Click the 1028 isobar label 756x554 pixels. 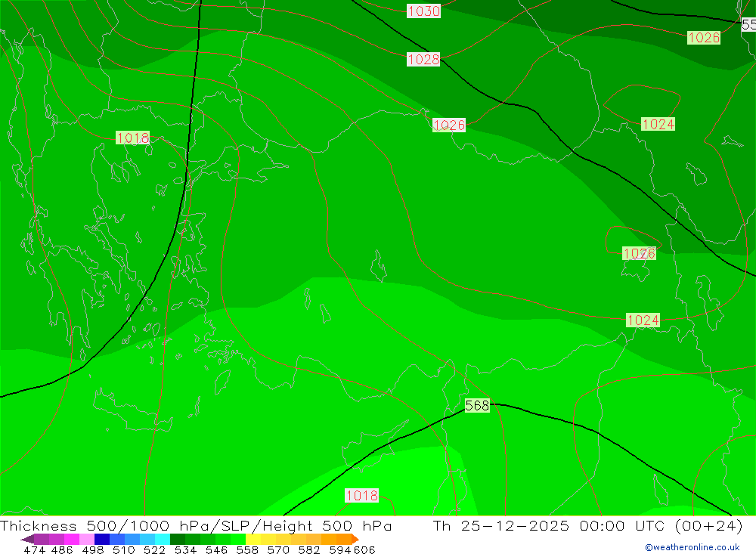(423, 59)
